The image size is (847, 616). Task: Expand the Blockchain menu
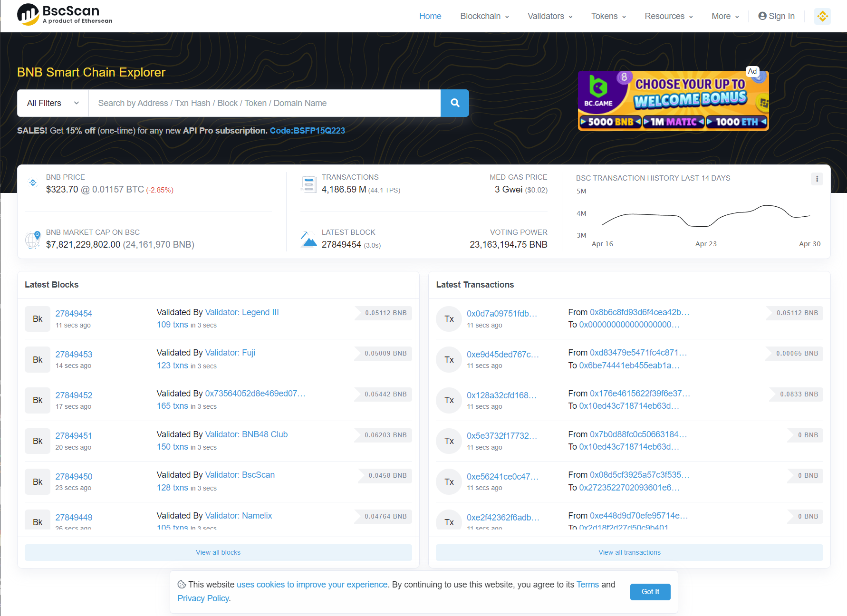(x=484, y=16)
